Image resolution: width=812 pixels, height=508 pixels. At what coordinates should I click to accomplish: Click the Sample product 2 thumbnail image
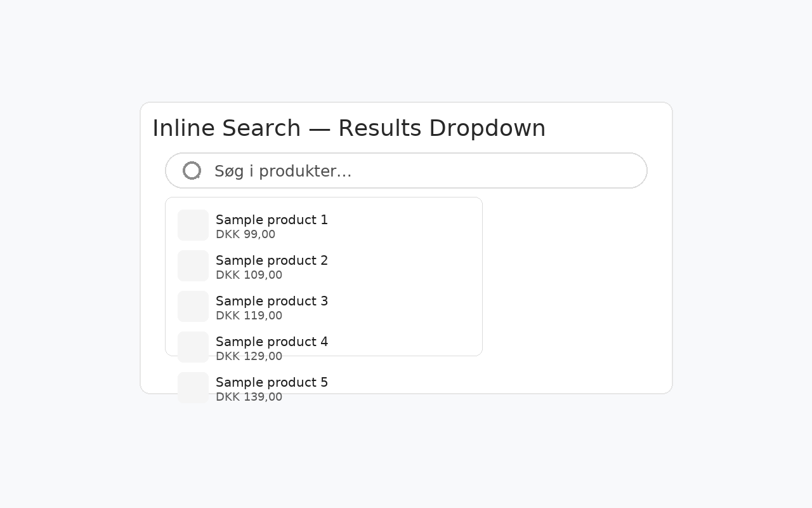pos(193,265)
